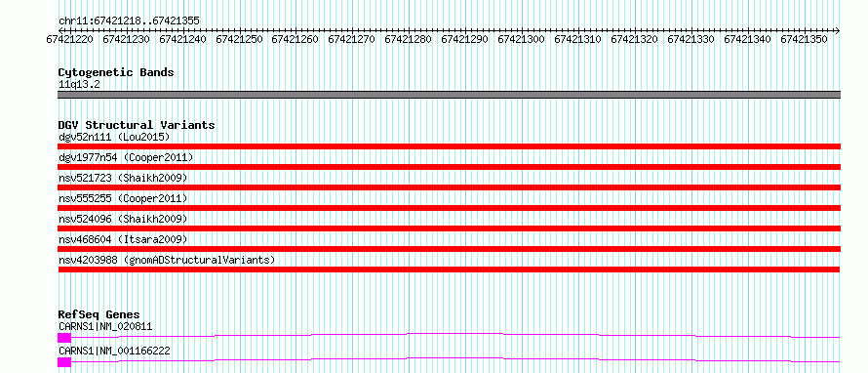Click ruler tick label 67421330
The image size is (868, 373).
click(x=690, y=39)
